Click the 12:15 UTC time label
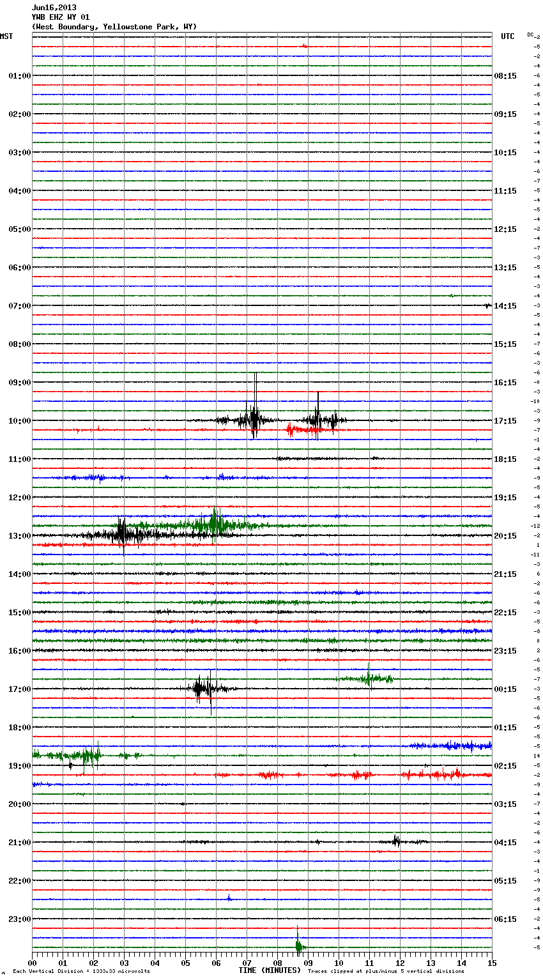The image size is (543, 980). pos(505,229)
